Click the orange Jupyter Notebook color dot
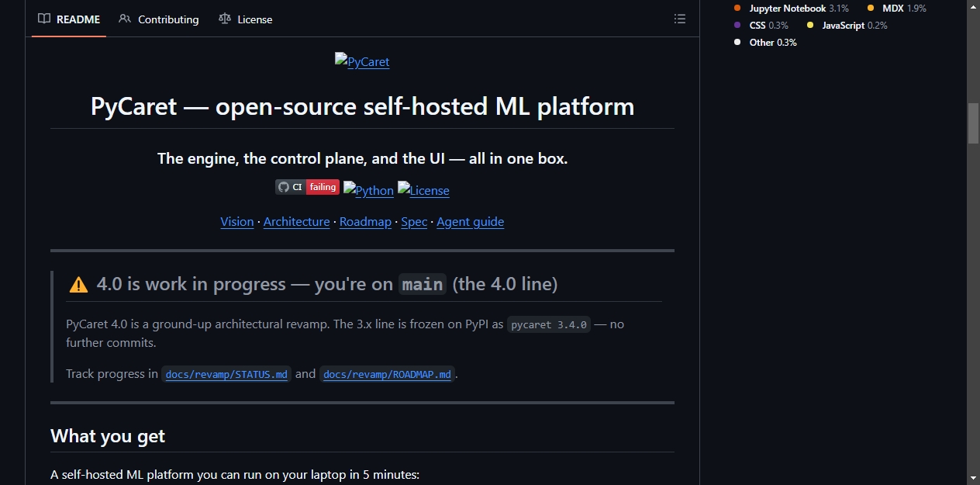The image size is (980, 485). tap(737, 9)
